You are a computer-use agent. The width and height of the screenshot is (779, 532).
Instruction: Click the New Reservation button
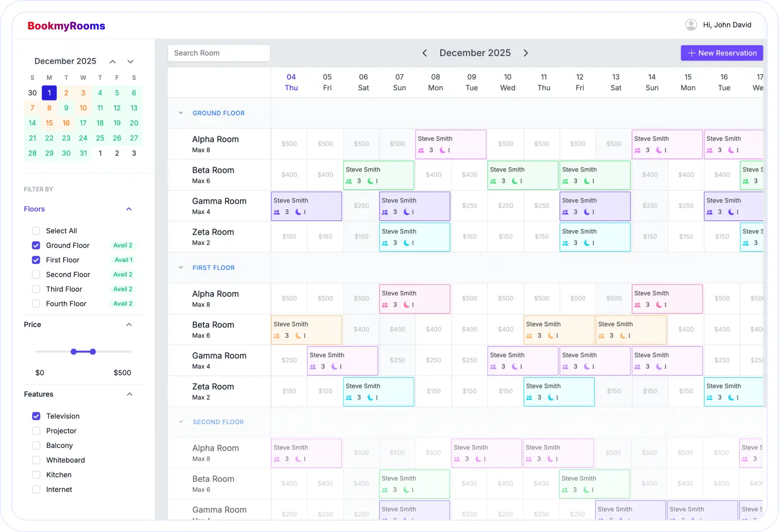[722, 53]
